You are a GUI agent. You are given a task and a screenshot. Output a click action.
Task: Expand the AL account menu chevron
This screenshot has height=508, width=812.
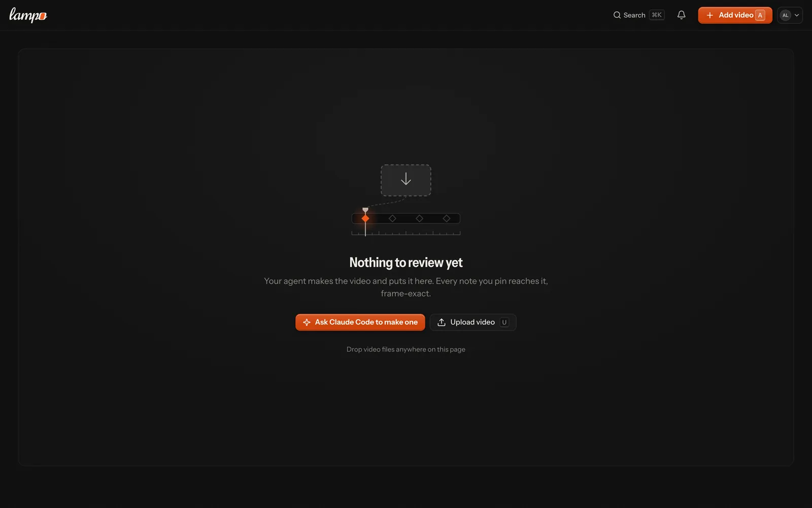coord(797,15)
